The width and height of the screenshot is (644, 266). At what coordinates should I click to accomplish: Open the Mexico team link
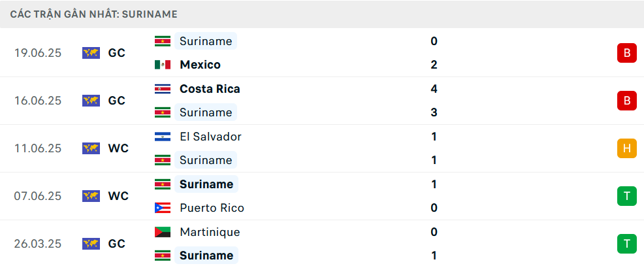[200, 65]
